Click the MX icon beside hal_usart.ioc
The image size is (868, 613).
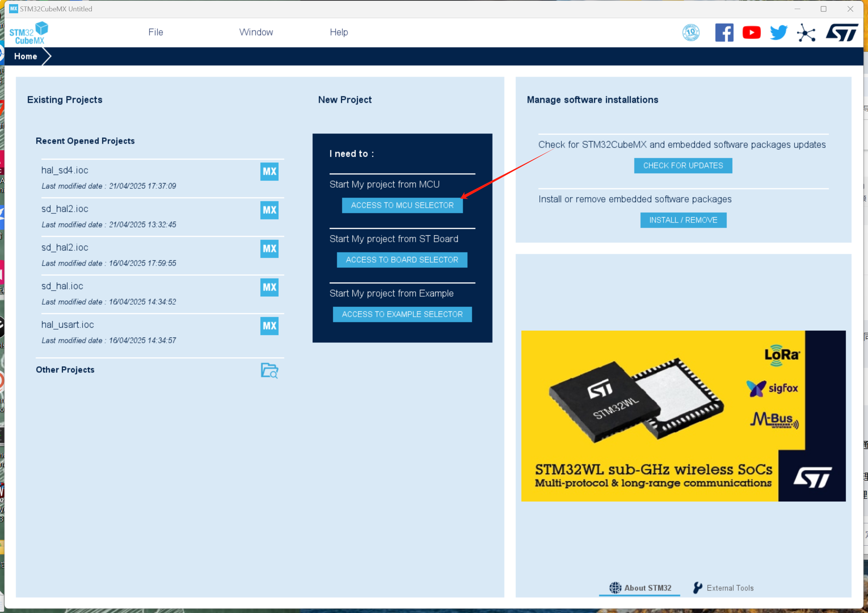[269, 326]
